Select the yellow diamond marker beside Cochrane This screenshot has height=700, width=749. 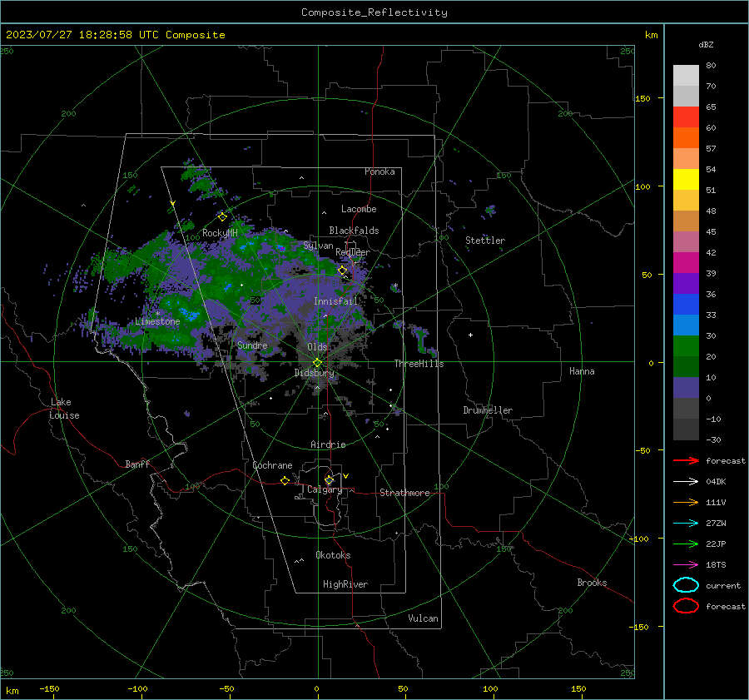(285, 480)
